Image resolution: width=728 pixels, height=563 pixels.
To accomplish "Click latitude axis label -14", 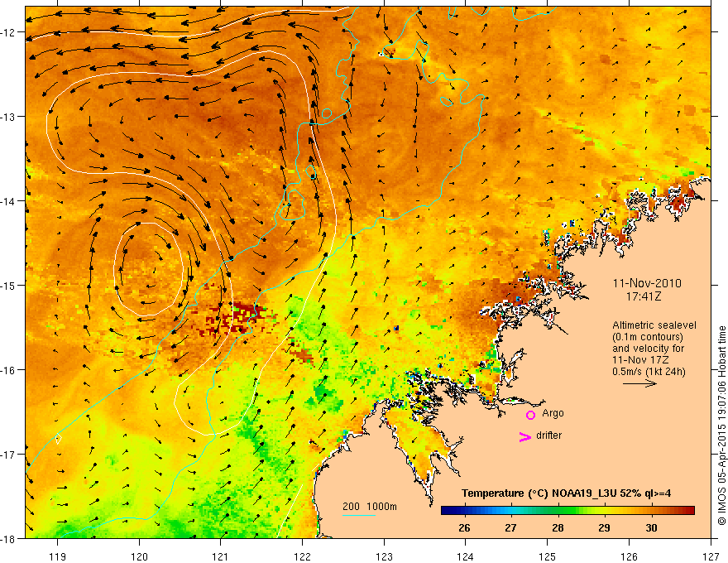I will coord(8,200).
